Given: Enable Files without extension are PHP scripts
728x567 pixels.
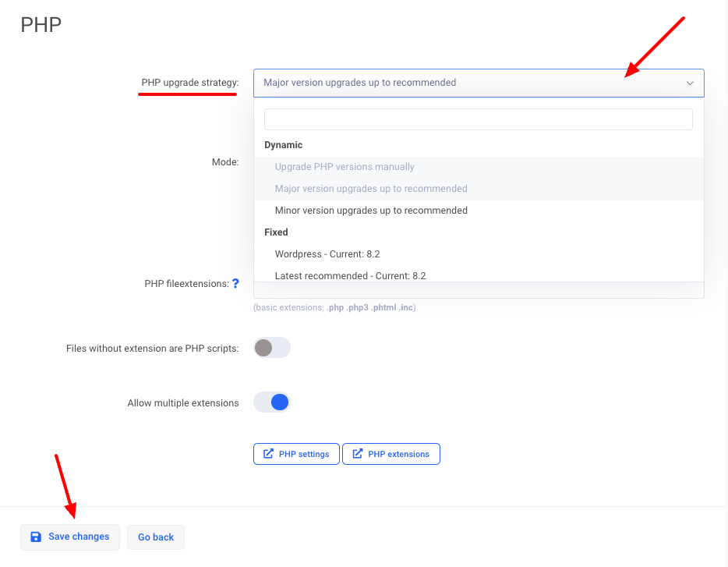Looking at the screenshot, I should [x=272, y=348].
